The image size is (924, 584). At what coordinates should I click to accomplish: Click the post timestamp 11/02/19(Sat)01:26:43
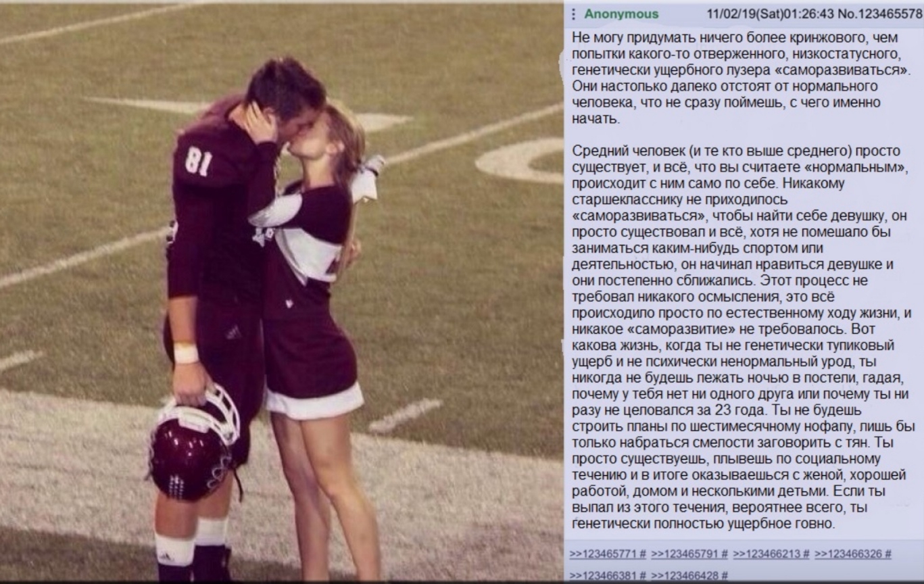[x=770, y=14]
